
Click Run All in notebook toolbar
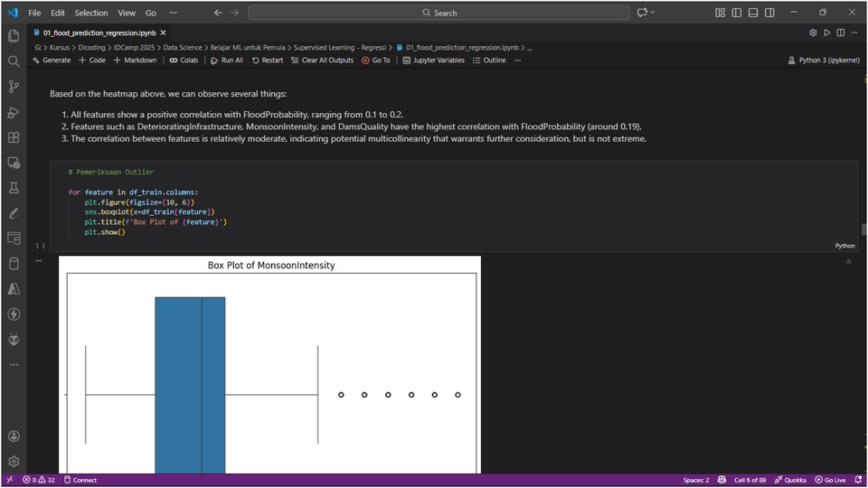(226, 61)
